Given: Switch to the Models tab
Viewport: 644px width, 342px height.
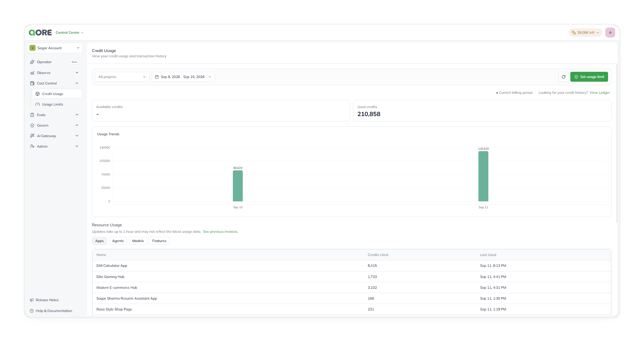Looking at the screenshot, I should coord(138,241).
